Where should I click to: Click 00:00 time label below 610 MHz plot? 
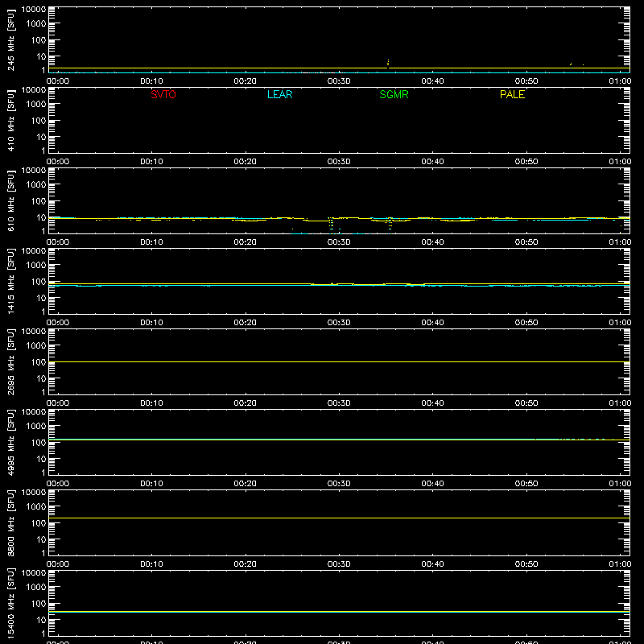(58, 242)
